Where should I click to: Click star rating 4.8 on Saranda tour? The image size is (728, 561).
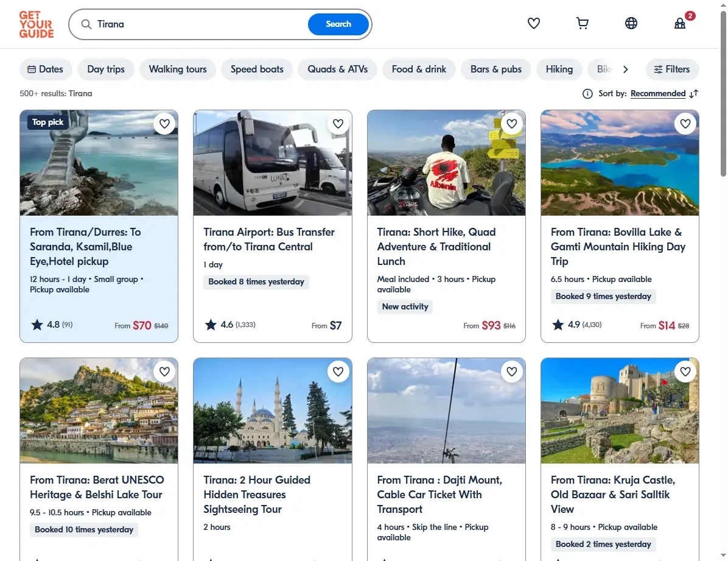(51, 325)
